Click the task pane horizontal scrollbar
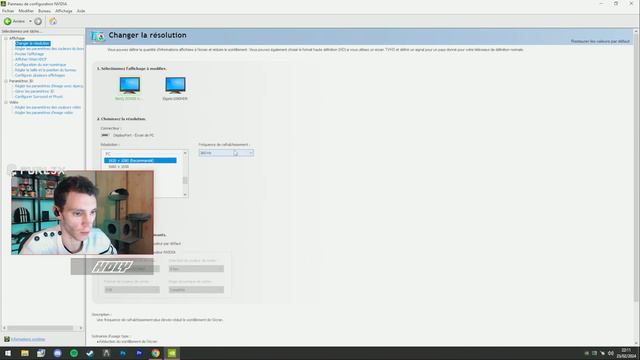Viewport: 640px width, 360px height. [x=40, y=328]
